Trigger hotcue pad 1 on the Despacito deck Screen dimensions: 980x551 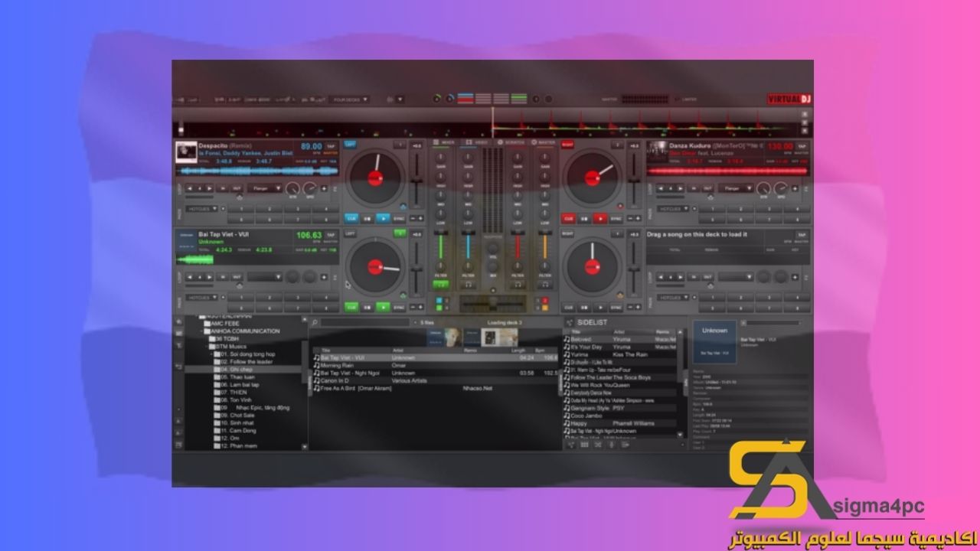[x=240, y=208]
